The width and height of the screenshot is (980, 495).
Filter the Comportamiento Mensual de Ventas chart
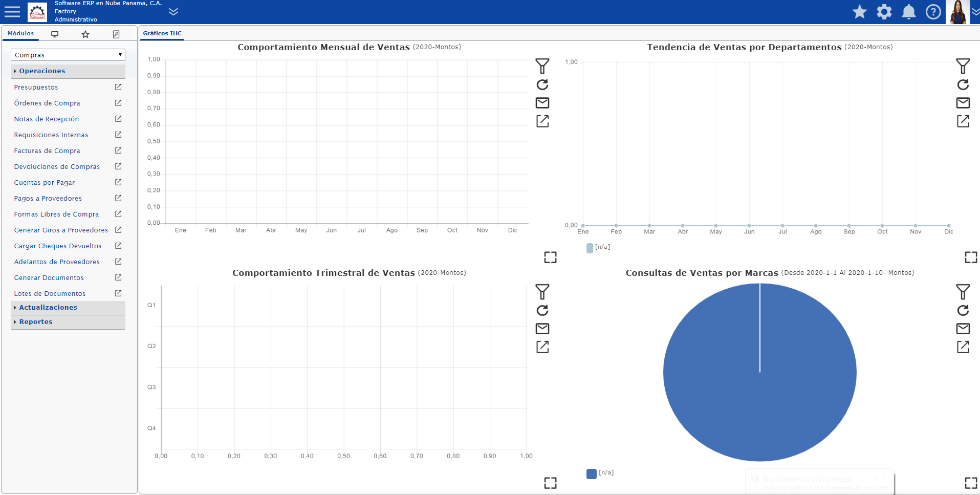click(542, 66)
